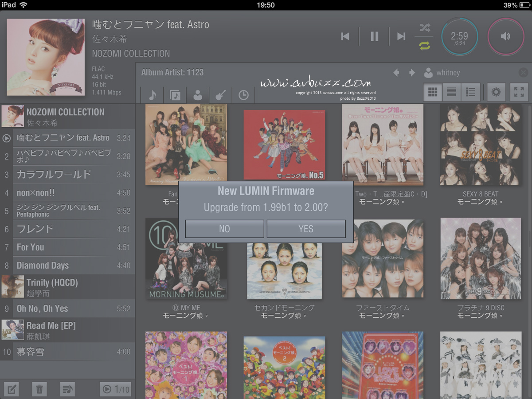532x399 pixels.
Task: Open the settings gear
Action: click(497, 92)
